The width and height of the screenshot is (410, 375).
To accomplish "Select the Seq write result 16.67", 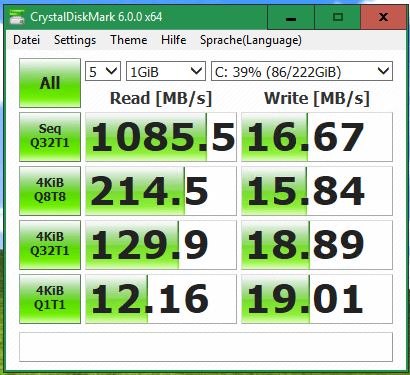I will click(317, 137).
